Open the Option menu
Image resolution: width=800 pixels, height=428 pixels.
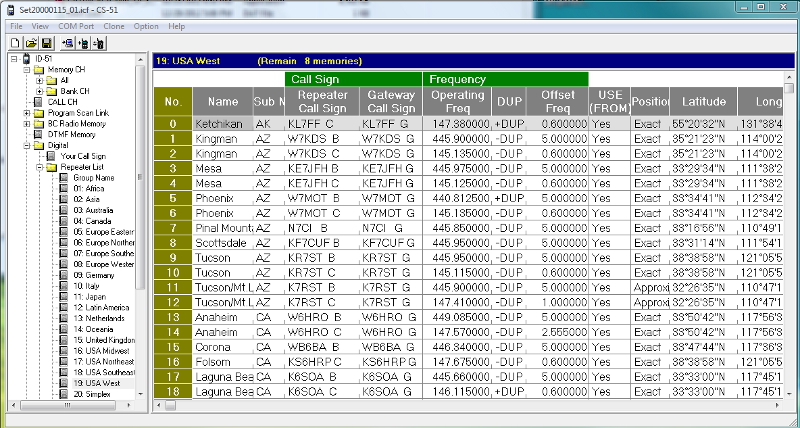145,25
